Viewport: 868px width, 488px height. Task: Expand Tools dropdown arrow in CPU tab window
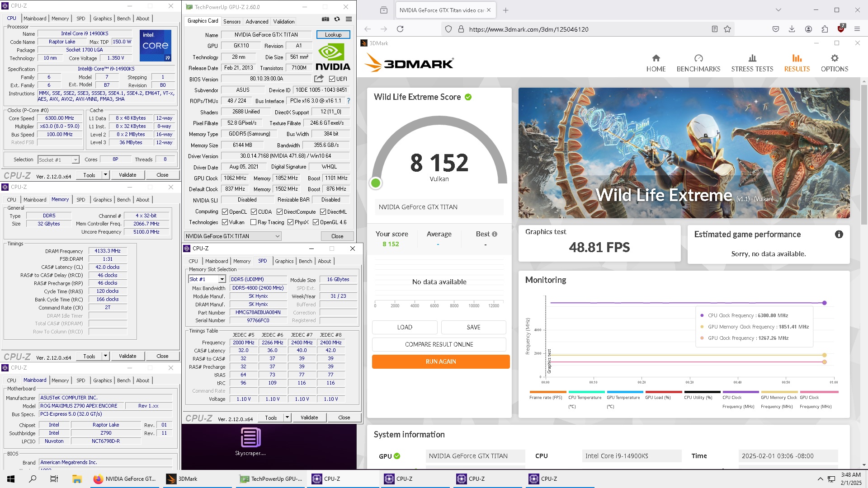click(105, 175)
